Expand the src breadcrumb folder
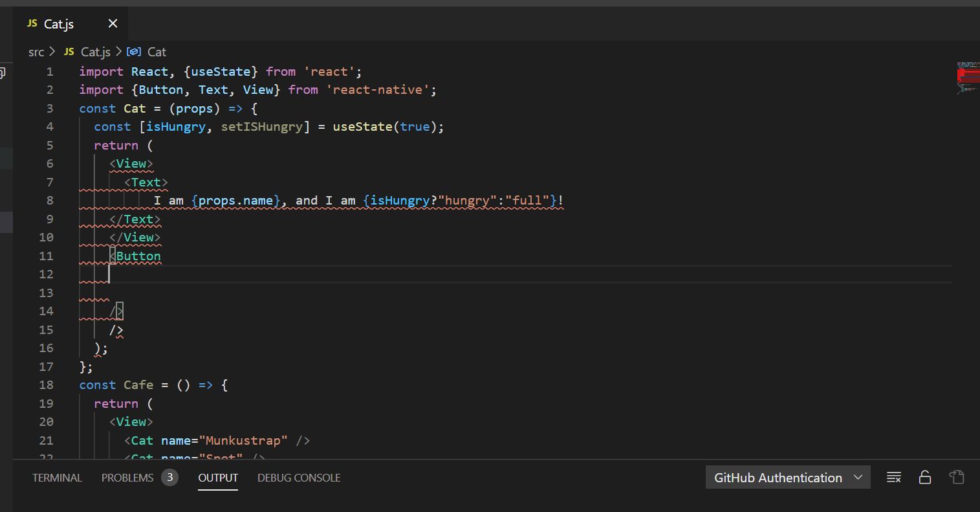 [36, 52]
